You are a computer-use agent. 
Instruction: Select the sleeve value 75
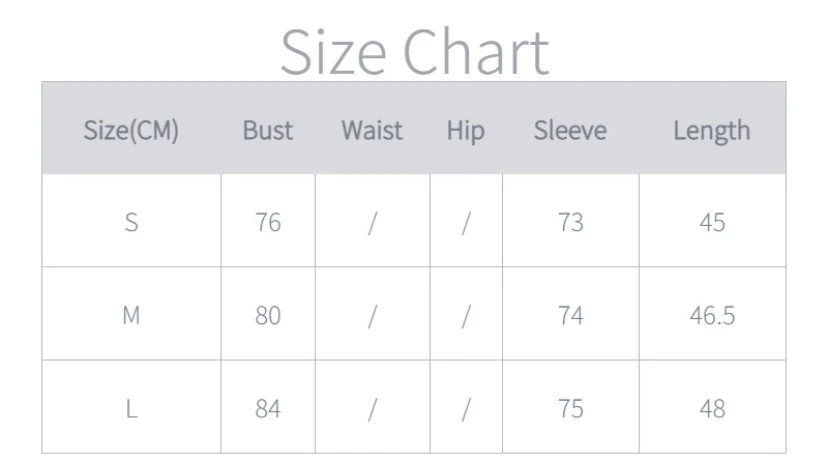570,408
